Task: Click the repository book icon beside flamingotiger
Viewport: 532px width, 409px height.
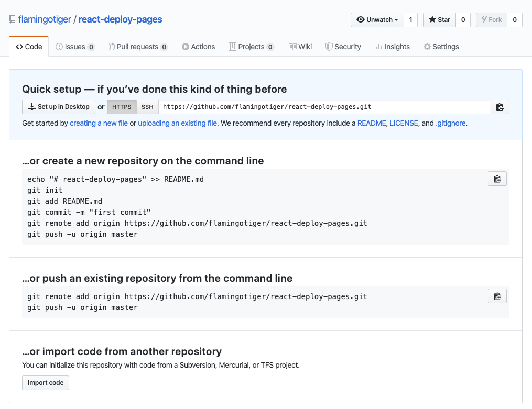Action: pyautogui.click(x=12, y=20)
